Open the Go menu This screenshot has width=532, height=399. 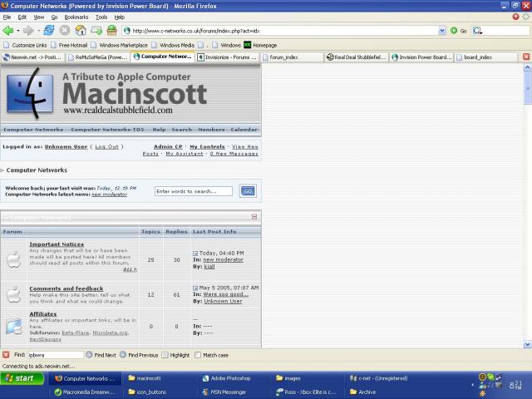pyautogui.click(x=54, y=17)
